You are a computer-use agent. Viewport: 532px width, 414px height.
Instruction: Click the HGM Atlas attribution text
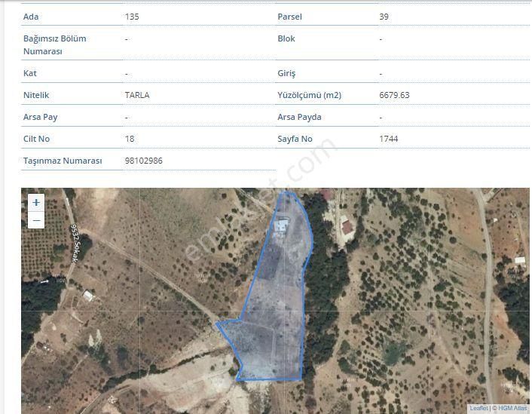[x=512, y=408]
